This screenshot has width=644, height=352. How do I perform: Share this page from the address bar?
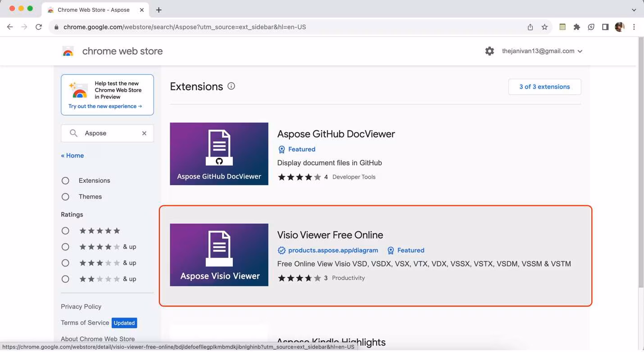(530, 27)
